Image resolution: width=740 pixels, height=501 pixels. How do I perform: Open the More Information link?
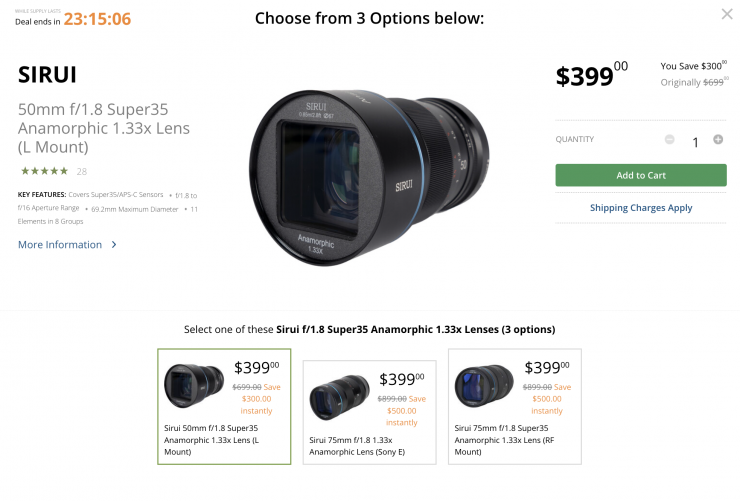pos(60,245)
